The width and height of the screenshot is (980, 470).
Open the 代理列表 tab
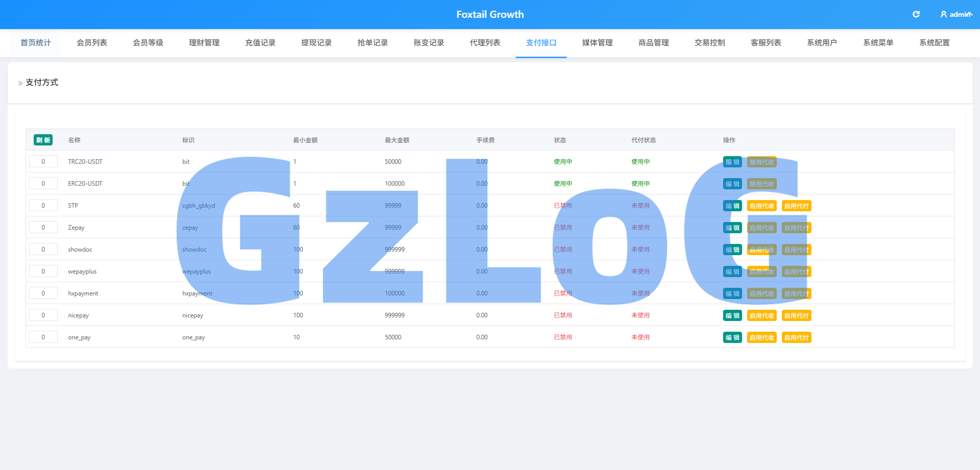point(485,43)
